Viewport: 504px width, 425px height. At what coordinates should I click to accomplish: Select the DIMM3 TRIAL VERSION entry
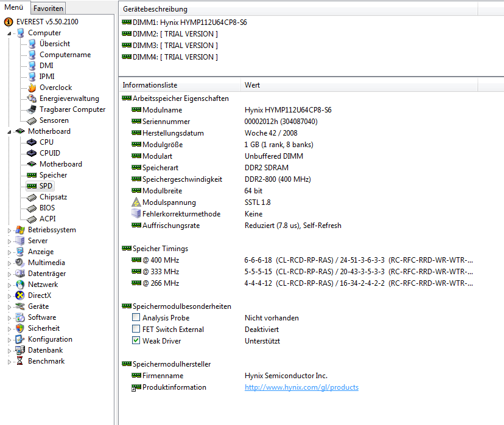170,46
